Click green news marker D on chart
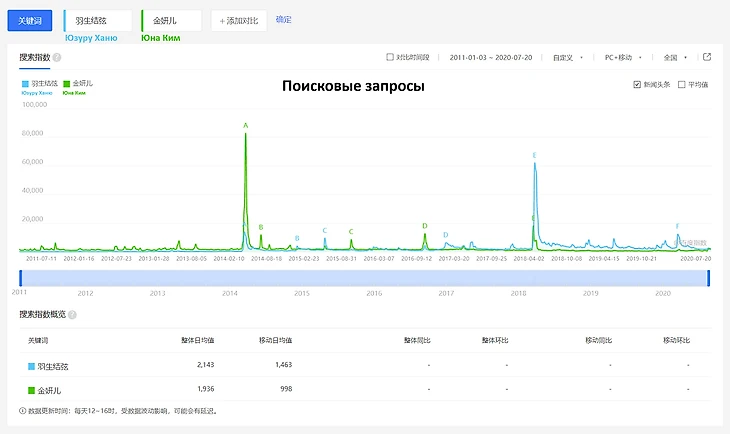 pos(424,226)
